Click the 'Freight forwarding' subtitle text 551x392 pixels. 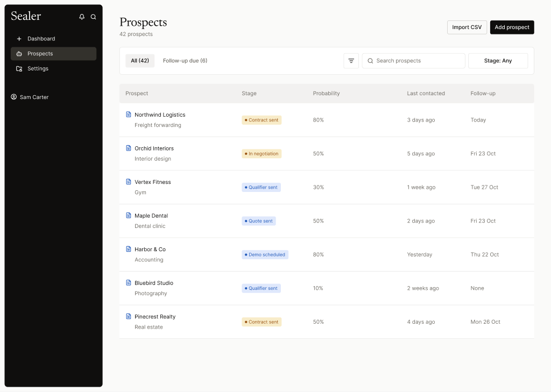click(158, 125)
